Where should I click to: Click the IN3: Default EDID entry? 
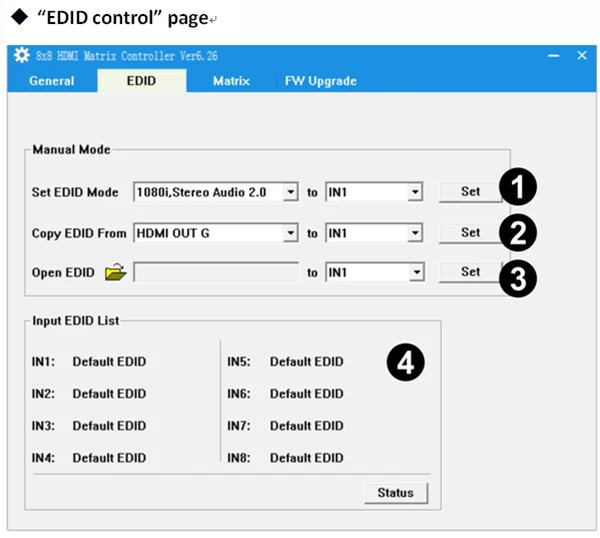[x=89, y=426]
